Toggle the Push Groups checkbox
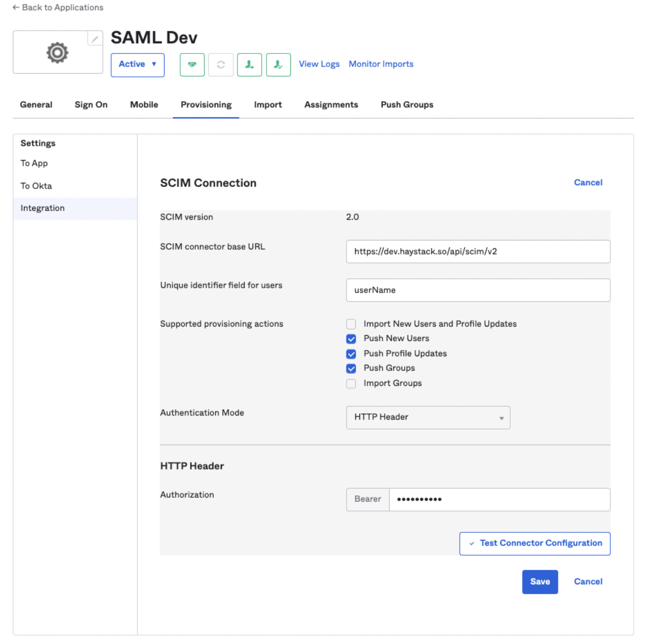 tap(351, 368)
